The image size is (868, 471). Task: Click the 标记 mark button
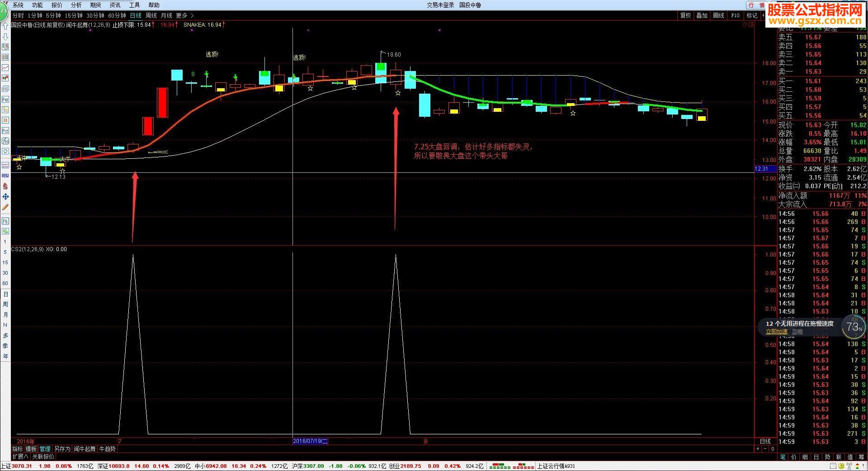pyautogui.click(x=752, y=15)
